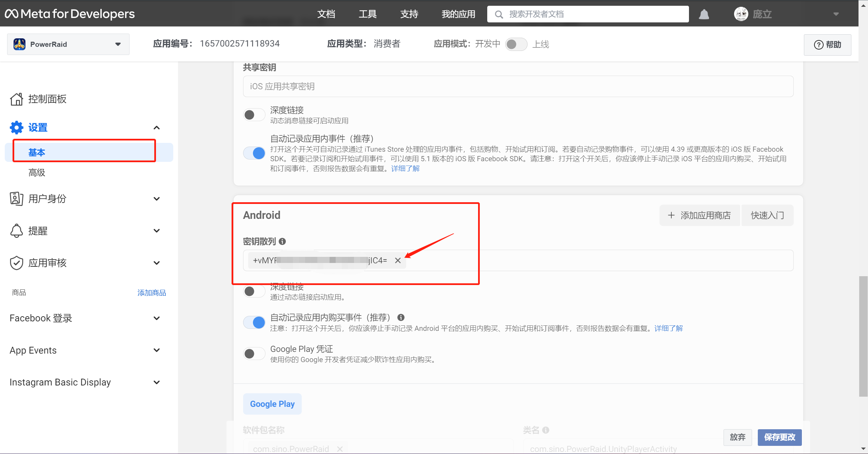This screenshot has height=454, width=868.
Task: Click the 快速入门 button
Action: pyautogui.click(x=767, y=215)
